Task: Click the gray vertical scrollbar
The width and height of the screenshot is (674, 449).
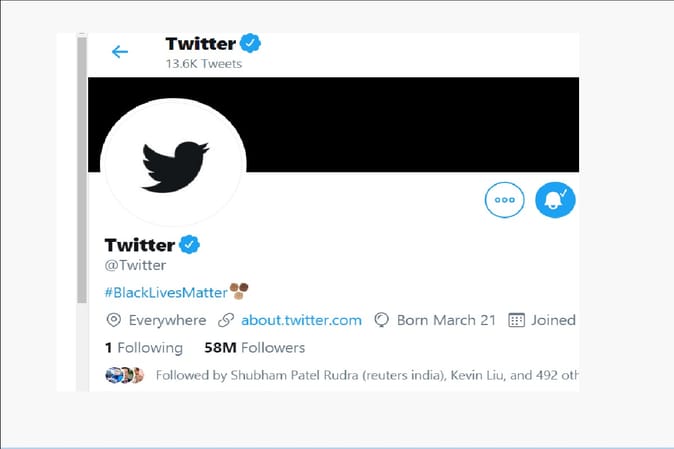Action: coord(81,200)
